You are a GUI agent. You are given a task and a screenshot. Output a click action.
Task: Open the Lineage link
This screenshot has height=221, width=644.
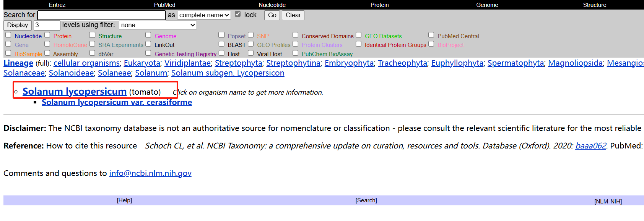click(x=18, y=63)
